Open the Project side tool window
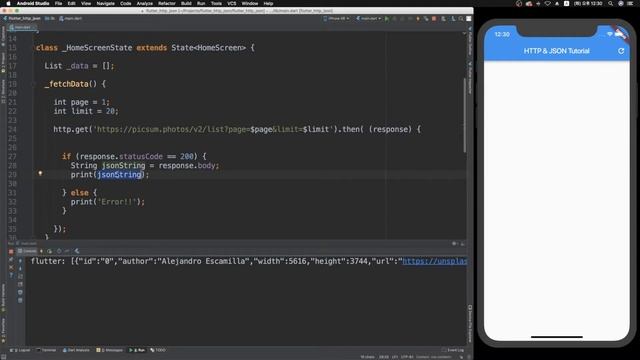Screen dimensions: 640x360 (3, 63)
